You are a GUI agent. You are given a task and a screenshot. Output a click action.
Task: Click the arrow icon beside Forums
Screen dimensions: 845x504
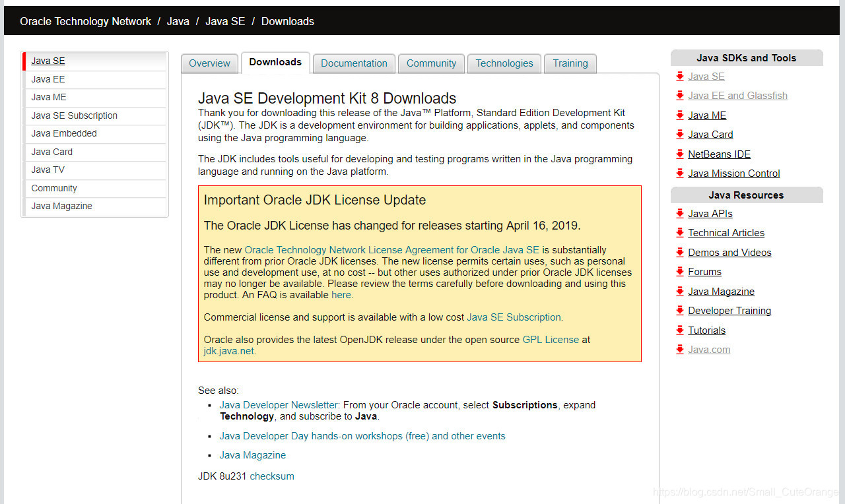[x=680, y=272]
